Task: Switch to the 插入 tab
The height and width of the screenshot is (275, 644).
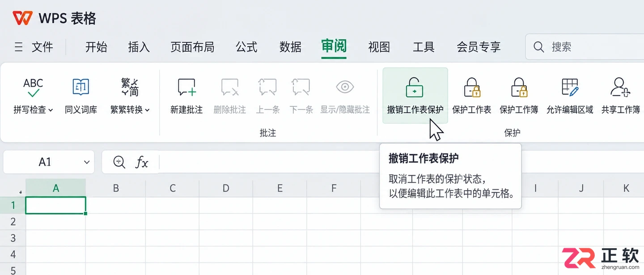Action: [139, 46]
